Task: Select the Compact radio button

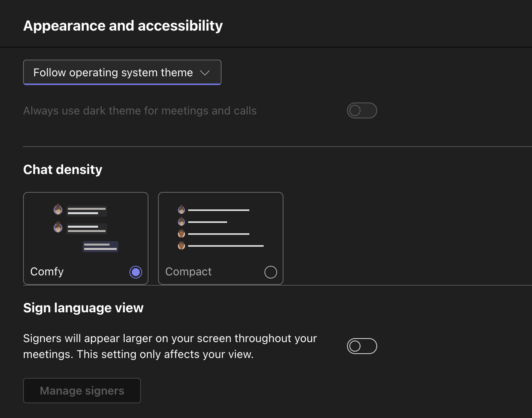Action: [x=271, y=272]
